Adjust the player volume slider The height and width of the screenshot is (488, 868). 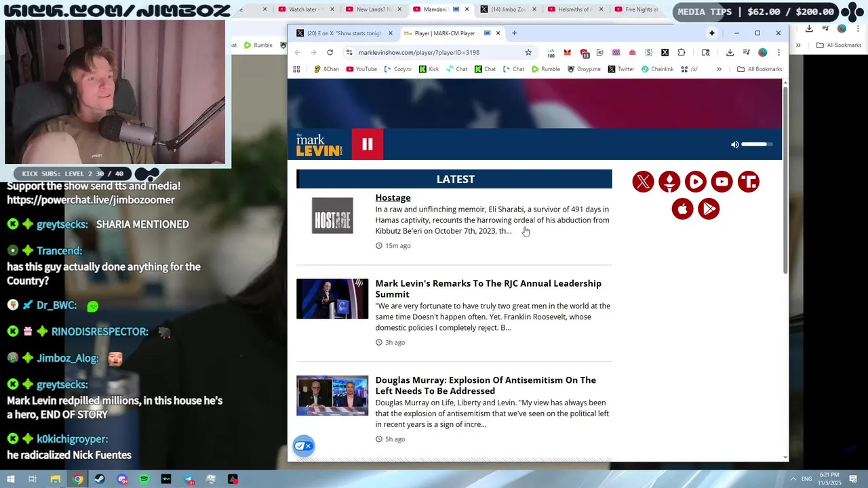point(757,144)
